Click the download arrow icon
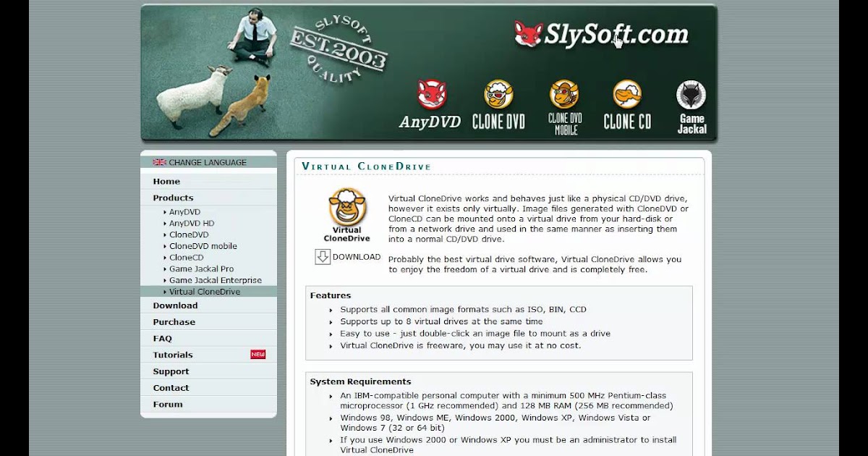 tap(323, 257)
